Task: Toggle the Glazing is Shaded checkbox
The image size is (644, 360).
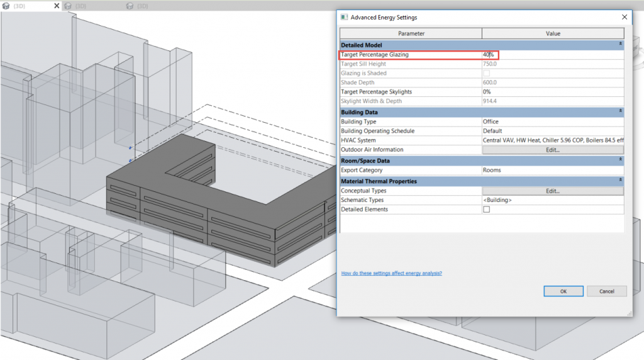Action: (x=486, y=73)
